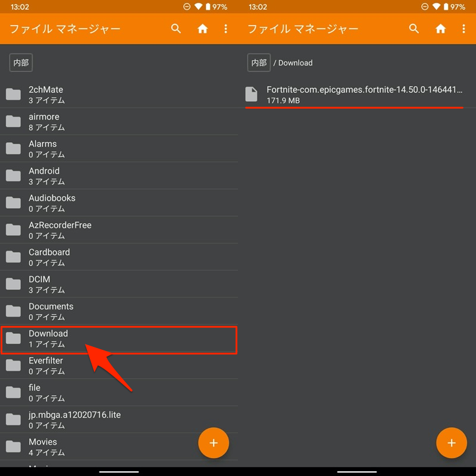The height and width of the screenshot is (476, 476).
Task: Open the 2chMate folder
Action: pyautogui.click(x=119, y=95)
